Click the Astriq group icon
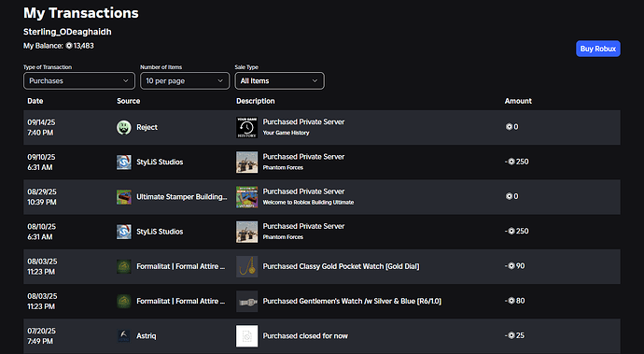 [x=123, y=336]
